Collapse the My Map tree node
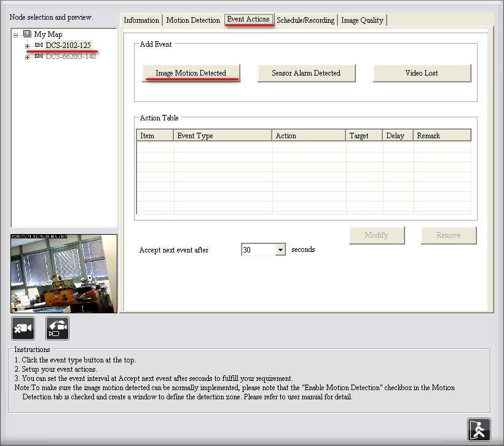The width and height of the screenshot is (504, 446). click(x=15, y=35)
